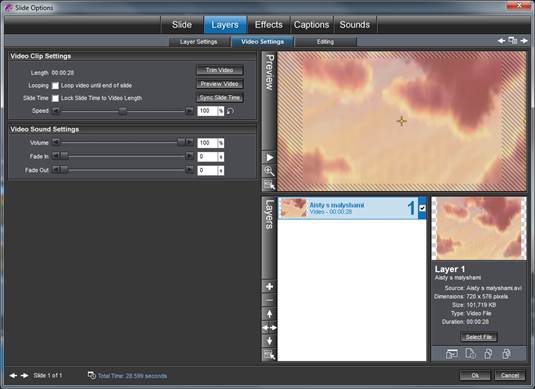Click the first icon under Select File
This screenshot has width=535, height=389.
452,354
